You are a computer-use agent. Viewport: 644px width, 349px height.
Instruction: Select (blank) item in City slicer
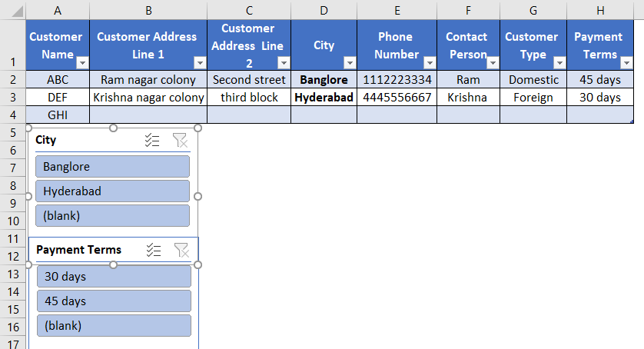[112, 216]
